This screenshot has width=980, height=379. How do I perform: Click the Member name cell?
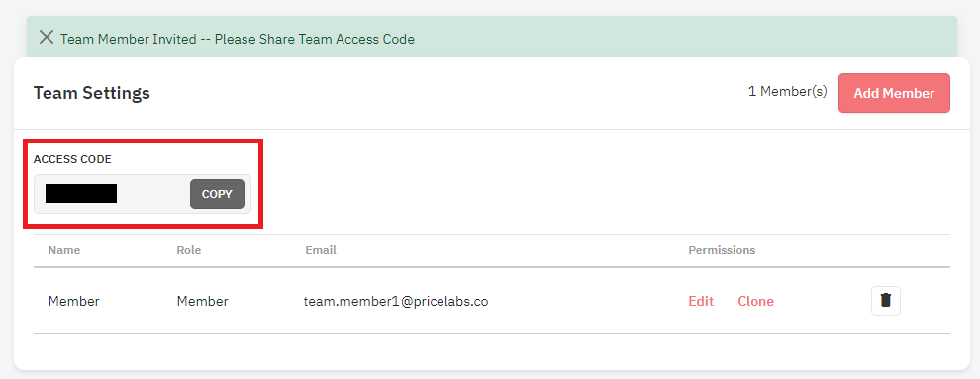pos(74,301)
